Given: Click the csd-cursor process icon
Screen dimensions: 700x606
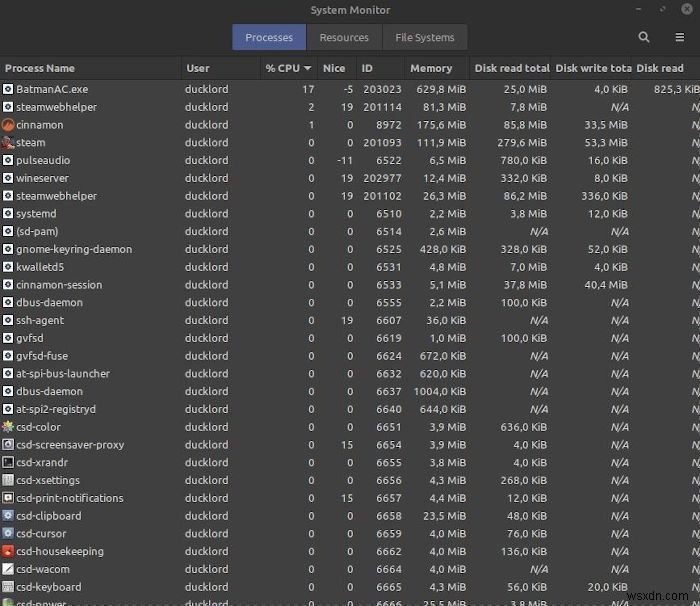Looking at the screenshot, I should tap(8, 533).
